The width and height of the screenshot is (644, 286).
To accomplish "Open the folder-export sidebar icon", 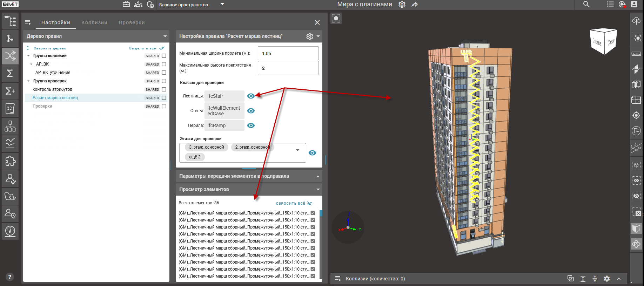I will tap(10, 196).
